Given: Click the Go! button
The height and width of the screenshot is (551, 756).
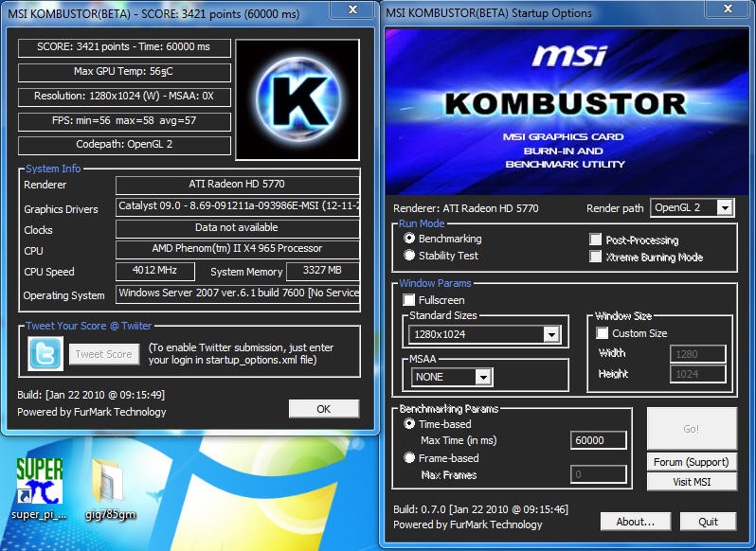Looking at the screenshot, I should pyautogui.click(x=692, y=429).
